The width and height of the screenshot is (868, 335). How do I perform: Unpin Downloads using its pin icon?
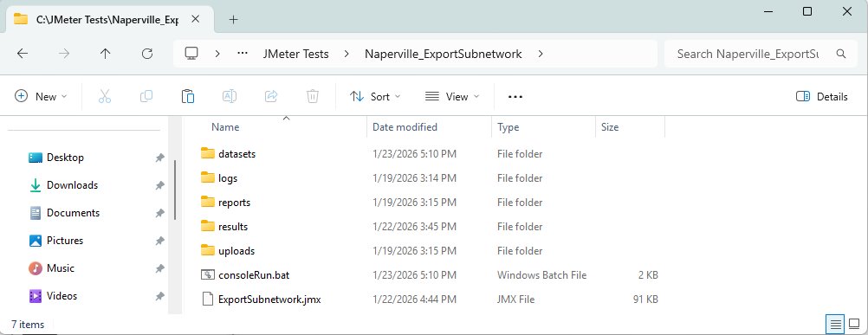pyautogui.click(x=159, y=186)
